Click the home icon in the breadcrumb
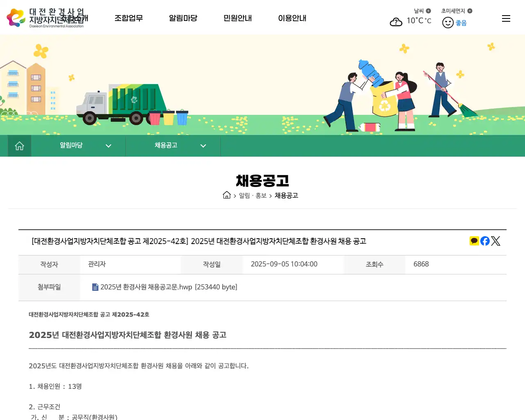The image size is (525, 420). 227,195
